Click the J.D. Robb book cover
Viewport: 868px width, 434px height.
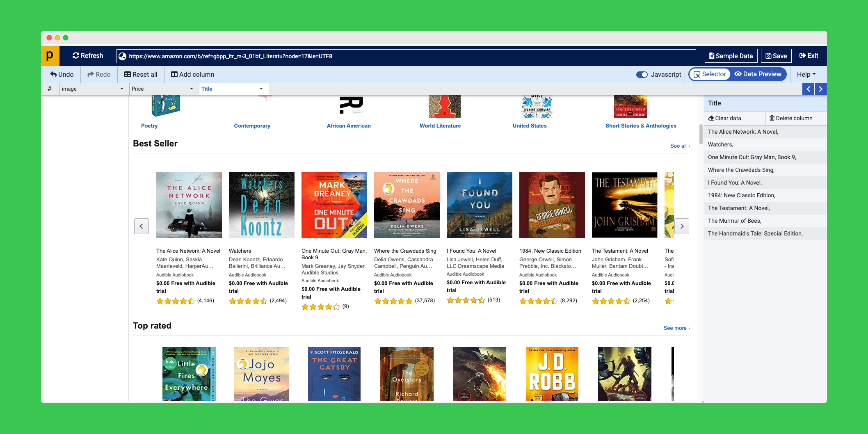(552, 374)
